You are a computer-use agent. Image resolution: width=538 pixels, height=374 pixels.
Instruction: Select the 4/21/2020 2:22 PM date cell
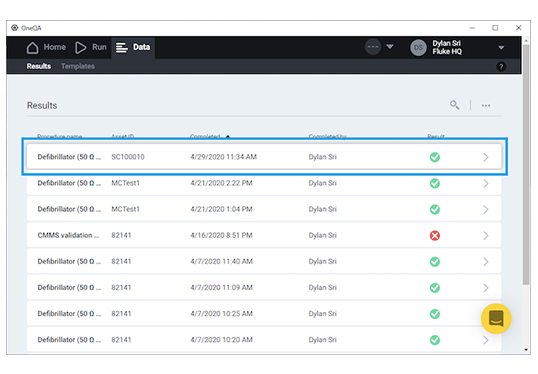click(x=221, y=183)
